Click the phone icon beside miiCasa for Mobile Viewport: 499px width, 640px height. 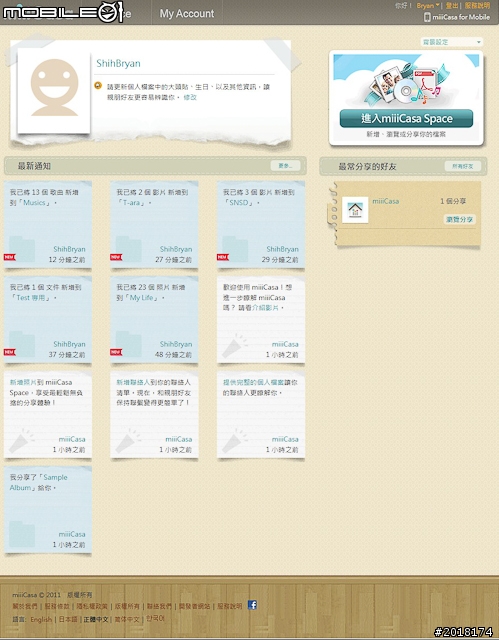(427, 17)
